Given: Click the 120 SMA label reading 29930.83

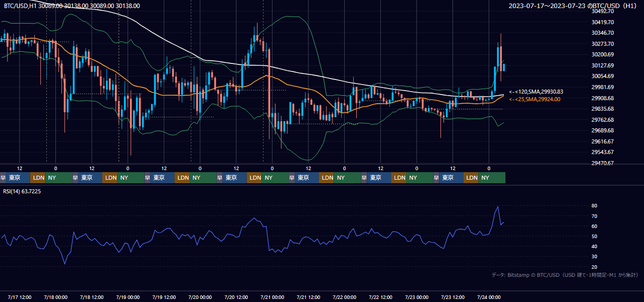Looking at the screenshot, I should 536,92.
